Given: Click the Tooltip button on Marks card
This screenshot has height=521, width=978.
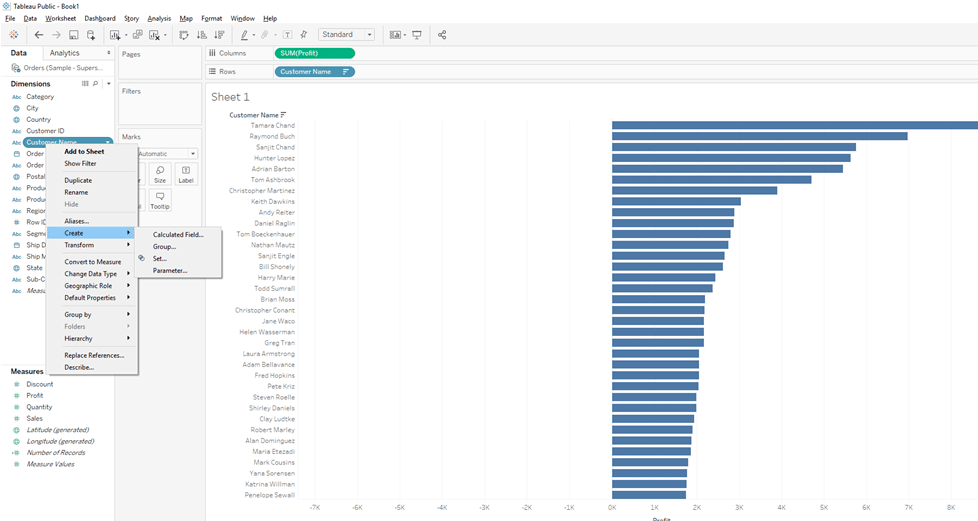Looking at the screenshot, I should (160, 200).
